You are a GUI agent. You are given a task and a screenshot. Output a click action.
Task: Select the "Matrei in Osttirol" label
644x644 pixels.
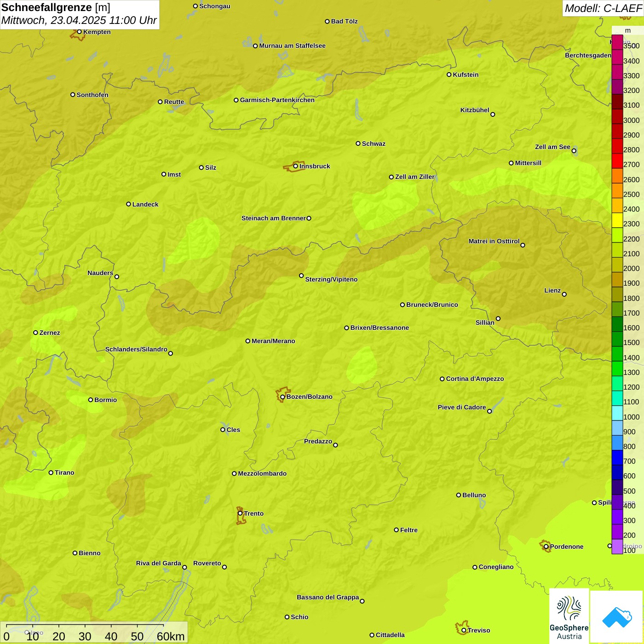494,241
